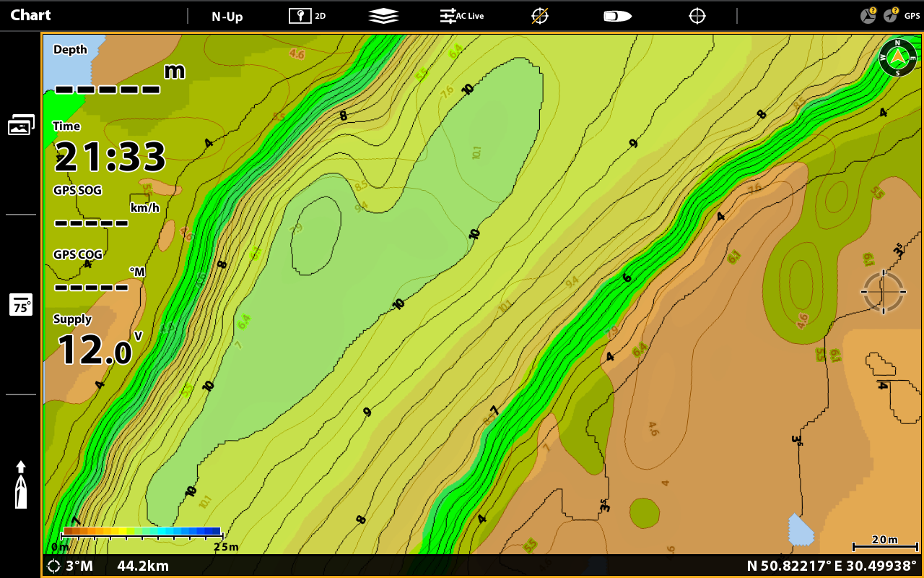The width and height of the screenshot is (924, 578).
Task: Select the Supply voltage readout
Action: 97,342
